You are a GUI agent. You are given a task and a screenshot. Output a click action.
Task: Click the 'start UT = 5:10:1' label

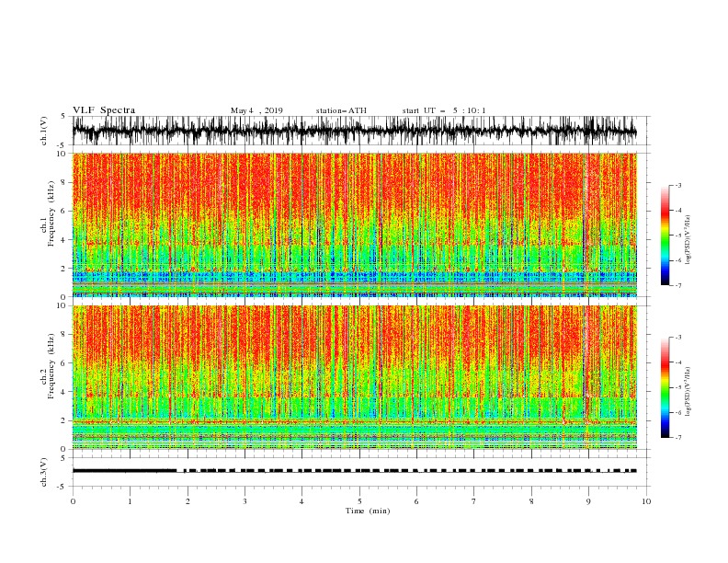point(444,110)
